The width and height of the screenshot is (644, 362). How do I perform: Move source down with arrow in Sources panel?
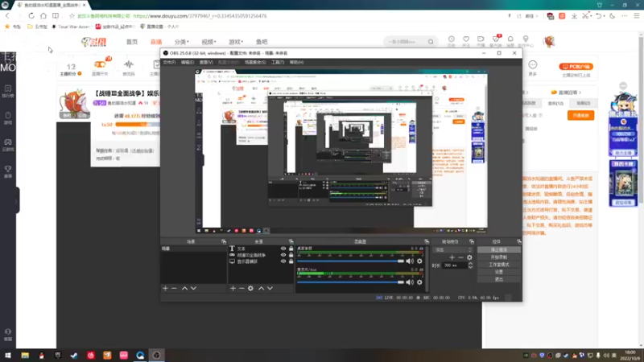[270, 289]
